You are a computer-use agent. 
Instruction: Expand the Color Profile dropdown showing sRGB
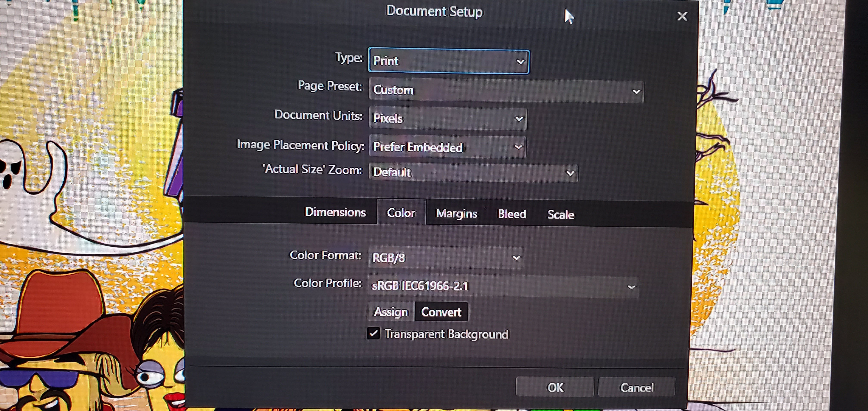(x=503, y=286)
